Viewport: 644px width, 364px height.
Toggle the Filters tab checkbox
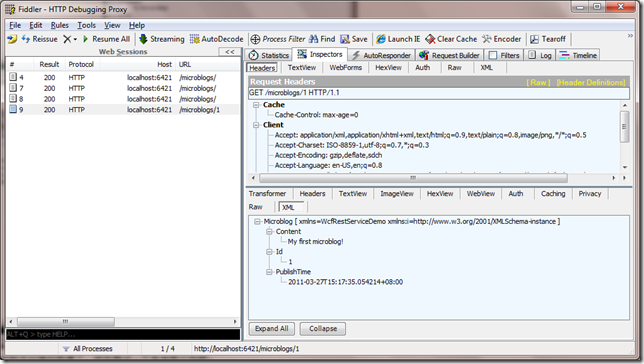[x=493, y=55]
